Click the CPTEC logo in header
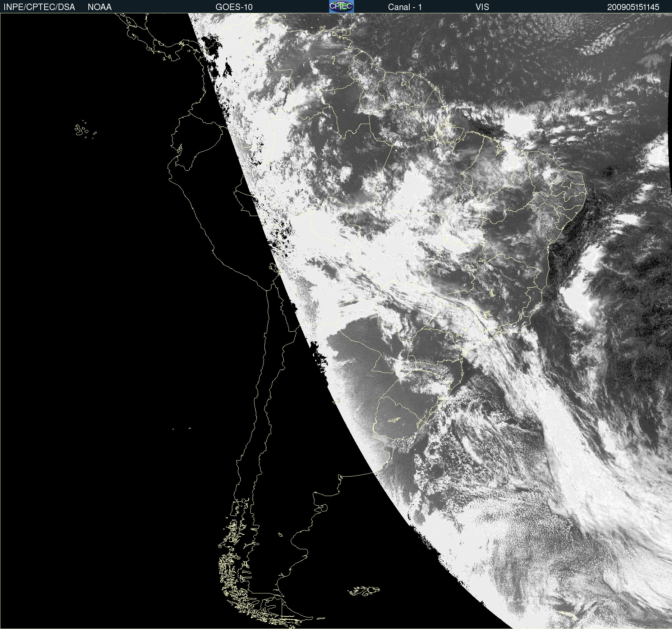This screenshot has width=672, height=629. pyautogui.click(x=341, y=6)
